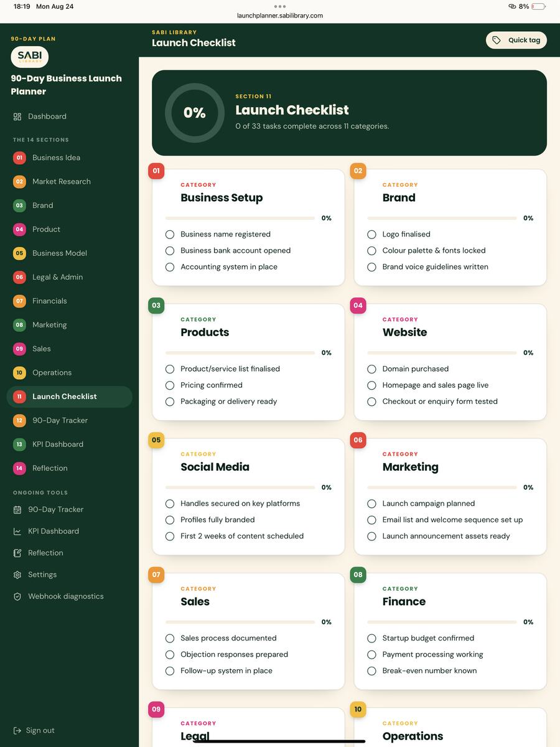Screen dimensions: 560x747
Task: Open Settings from ongoing tools
Action: click(69, 575)
